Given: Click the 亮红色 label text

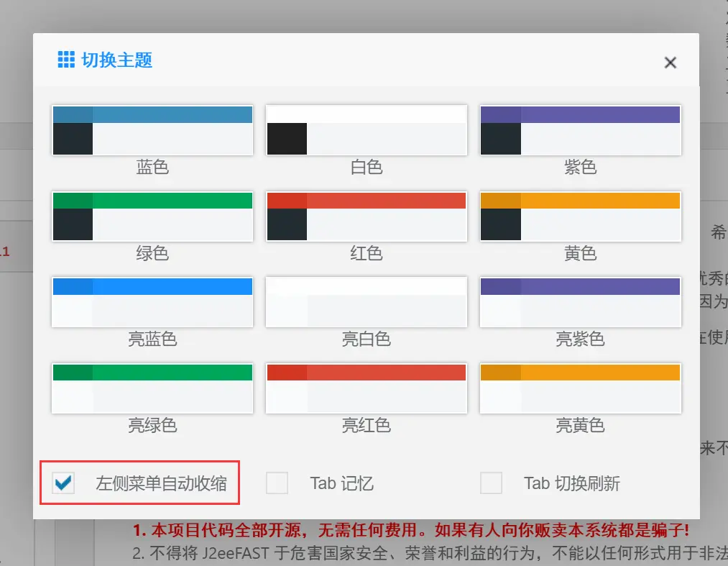Looking at the screenshot, I should 367,425.
